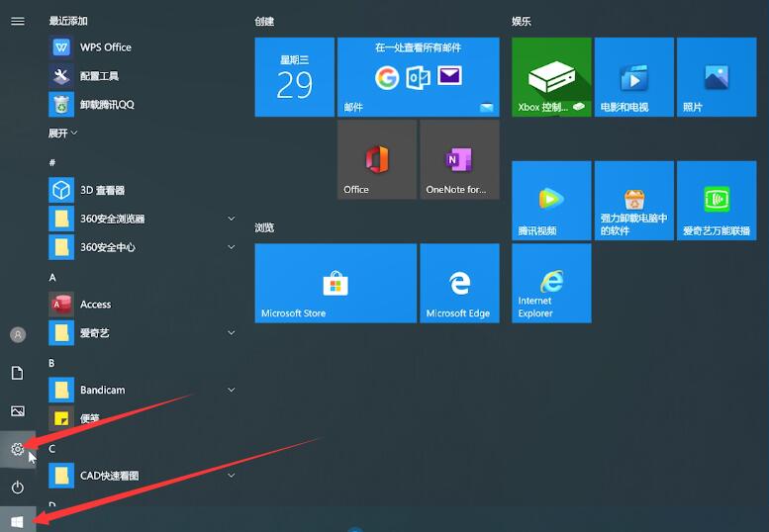Open the 配置工具 app entry
Viewport: 769px width, 532px height.
(x=143, y=76)
